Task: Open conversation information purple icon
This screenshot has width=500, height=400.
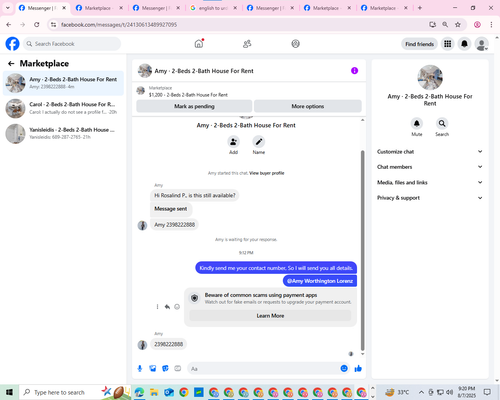Action: coord(354,71)
